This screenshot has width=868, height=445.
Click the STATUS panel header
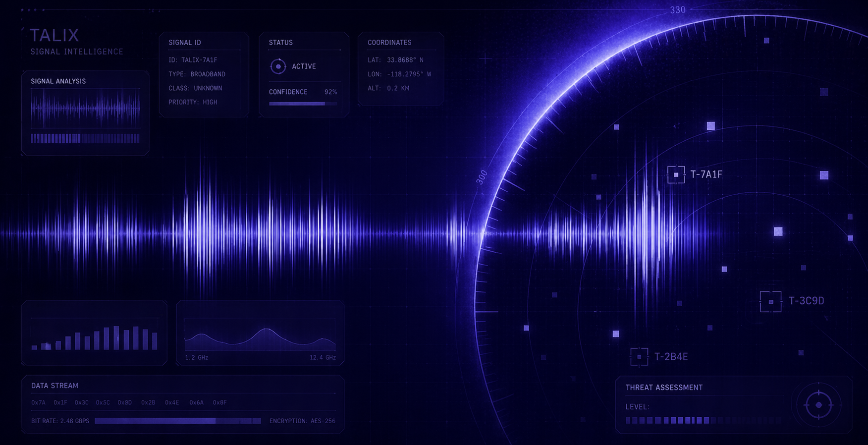281,43
